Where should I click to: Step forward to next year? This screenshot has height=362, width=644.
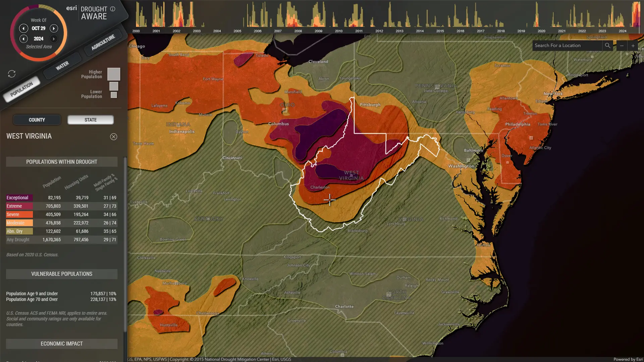click(x=54, y=39)
